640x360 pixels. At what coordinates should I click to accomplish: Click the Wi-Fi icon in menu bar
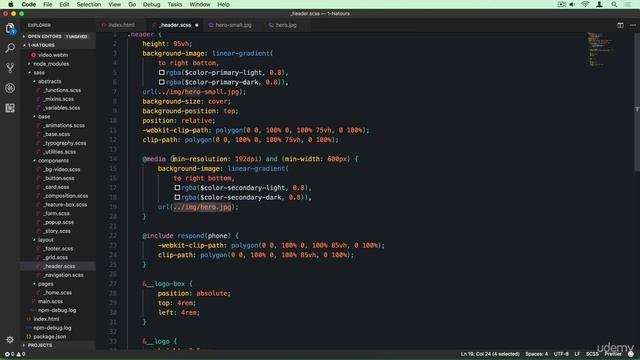(x=585, y=4)
